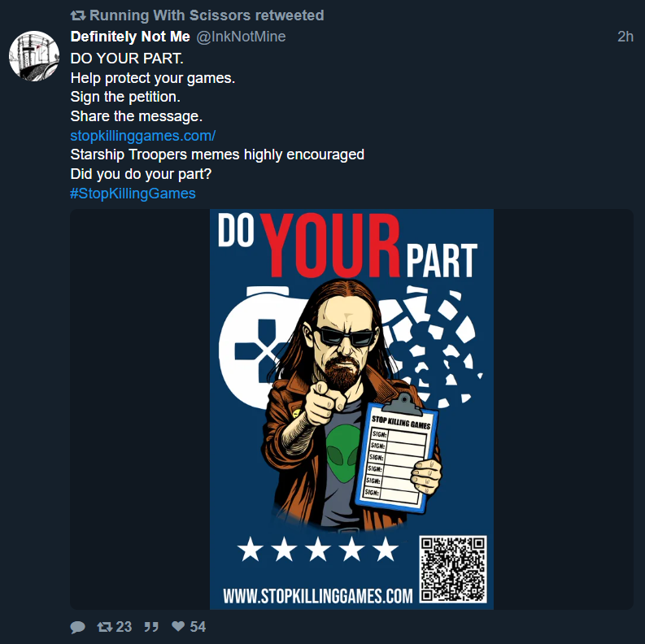
Task: Follow the stopkillinggames.com/ link
Action: pos(142,135)
